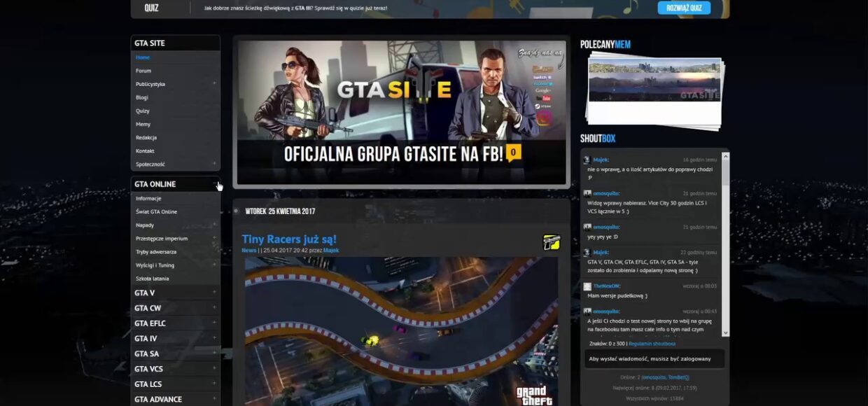
Task: Click the 'Wtorek 25 kwietnia 2017' date header
Action: tap(280, 211)
